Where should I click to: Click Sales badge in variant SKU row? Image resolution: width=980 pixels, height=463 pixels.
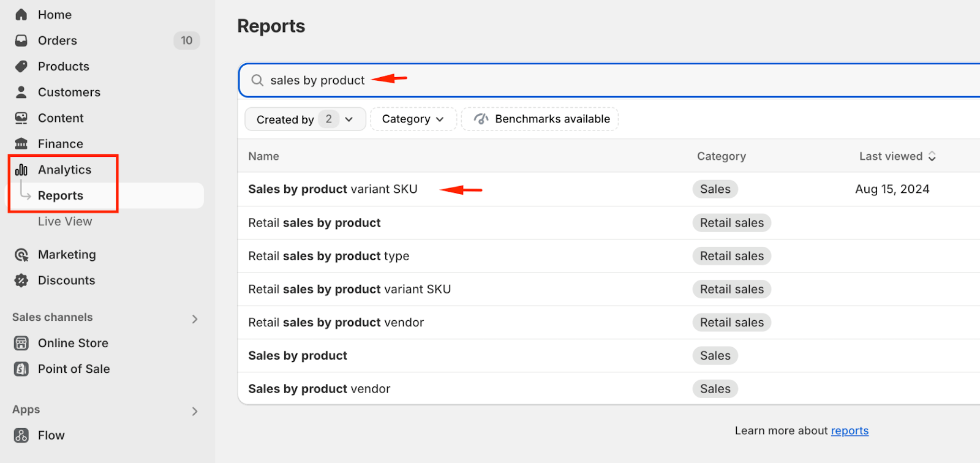coord(715,189)
